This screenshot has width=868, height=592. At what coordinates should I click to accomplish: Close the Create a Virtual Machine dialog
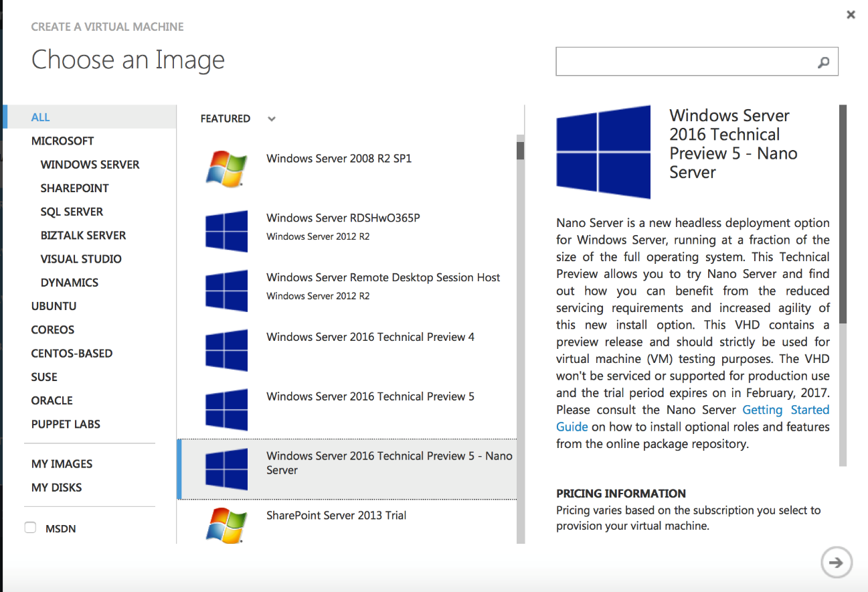click(851, 14)
